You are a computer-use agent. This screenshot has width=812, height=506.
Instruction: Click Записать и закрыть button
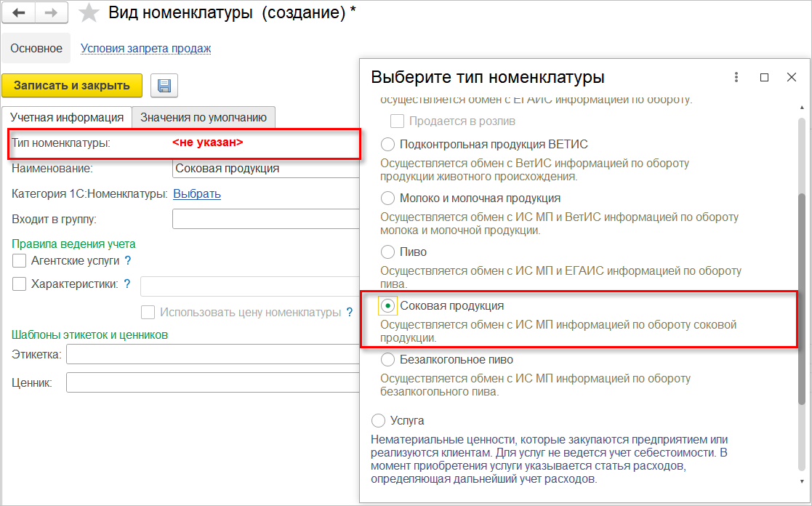(x=72, y=86)
